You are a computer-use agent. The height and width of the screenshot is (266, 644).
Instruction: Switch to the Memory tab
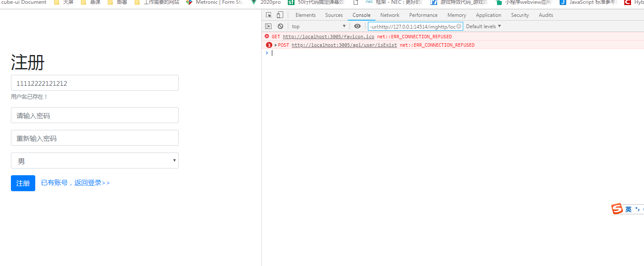tap(457, 15)
